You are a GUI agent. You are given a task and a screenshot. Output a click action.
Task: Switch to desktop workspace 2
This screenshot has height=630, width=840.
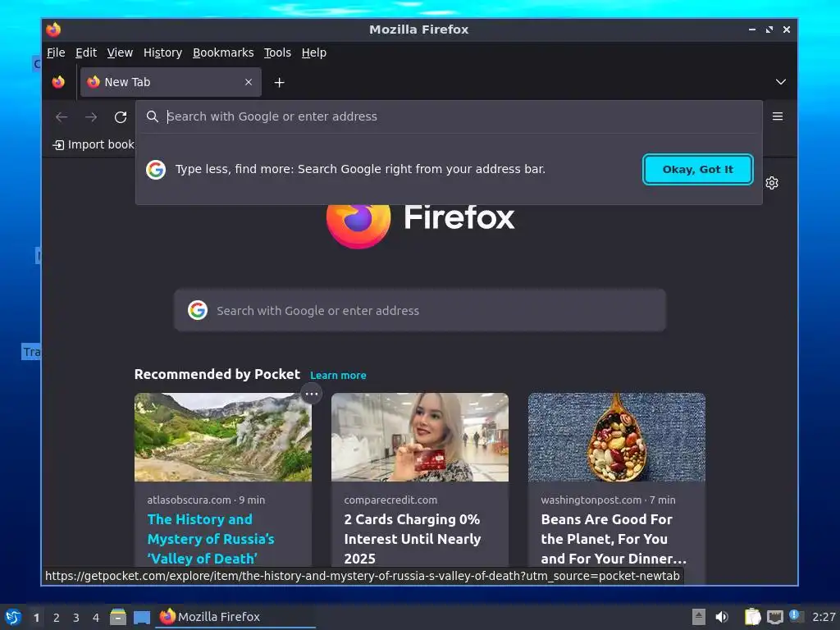(x=57, y=618)
